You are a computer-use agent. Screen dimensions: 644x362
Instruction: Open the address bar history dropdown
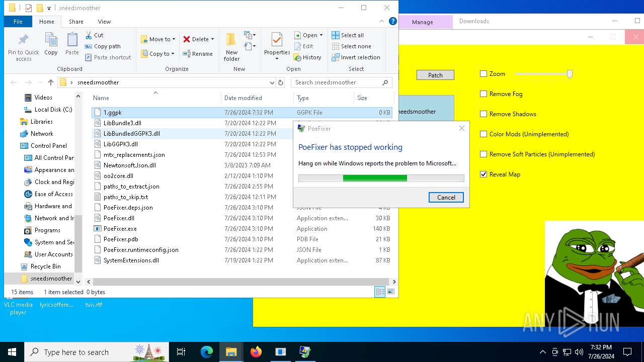[x=272, y=82]
